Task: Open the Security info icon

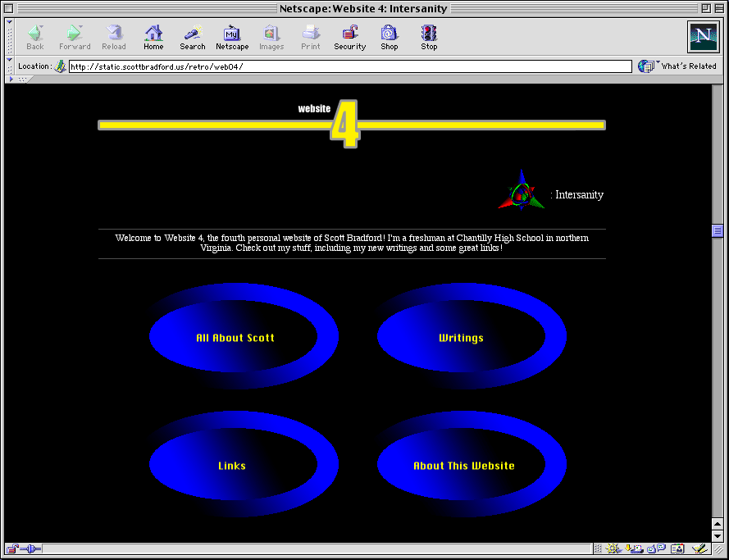Action: pyautogui.click(x=349, y=37)
